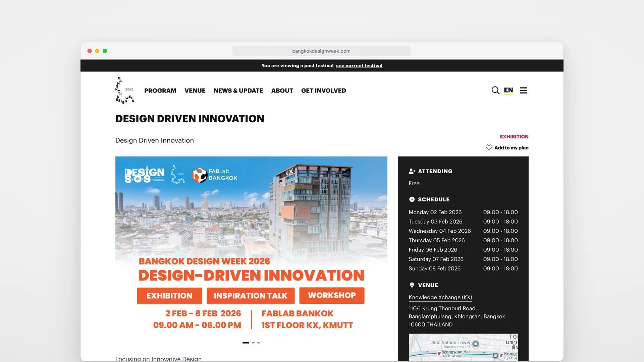Select the first carousel indicator dash

(x=246, y=343)
